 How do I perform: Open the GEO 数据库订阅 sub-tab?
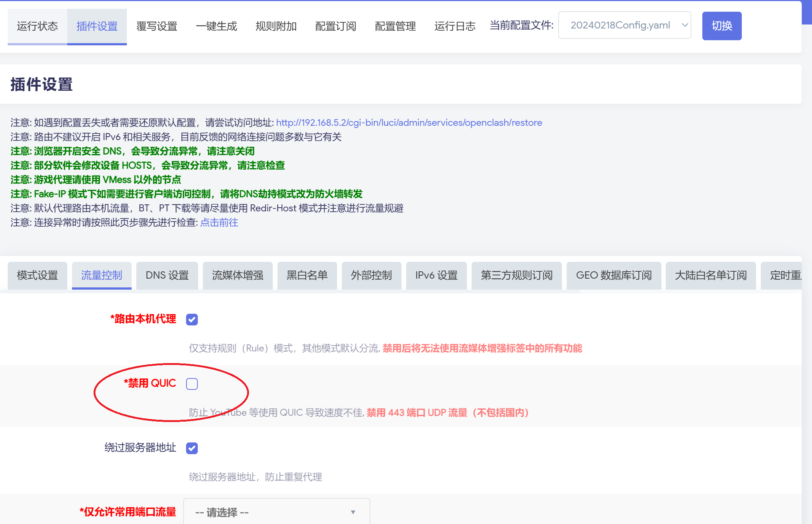tap(614, 275)
